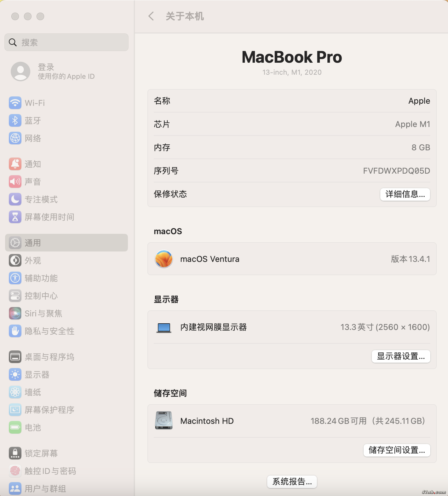Click the 内存 row label

tap(162, 147)
